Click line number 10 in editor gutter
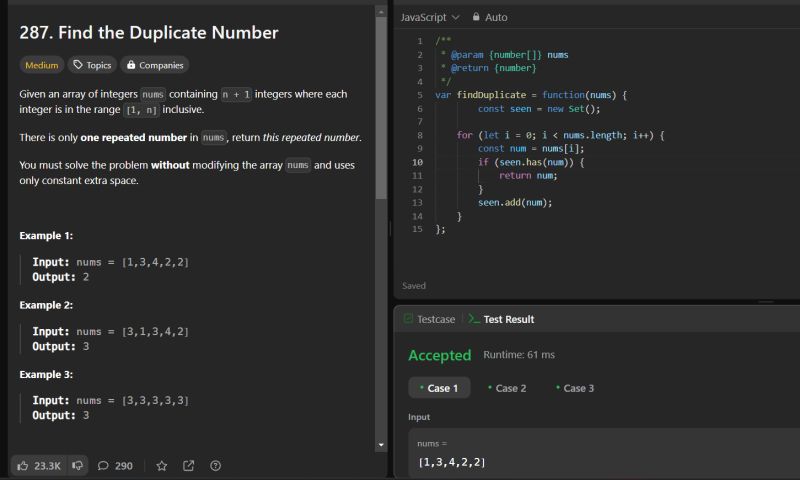 pos(417,162)
